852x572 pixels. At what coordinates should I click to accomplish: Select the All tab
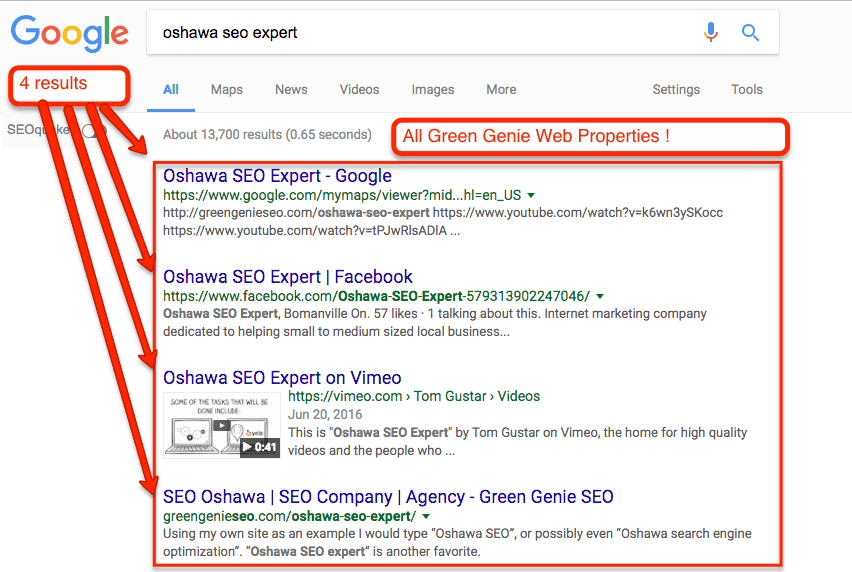[x=171, y=90]
